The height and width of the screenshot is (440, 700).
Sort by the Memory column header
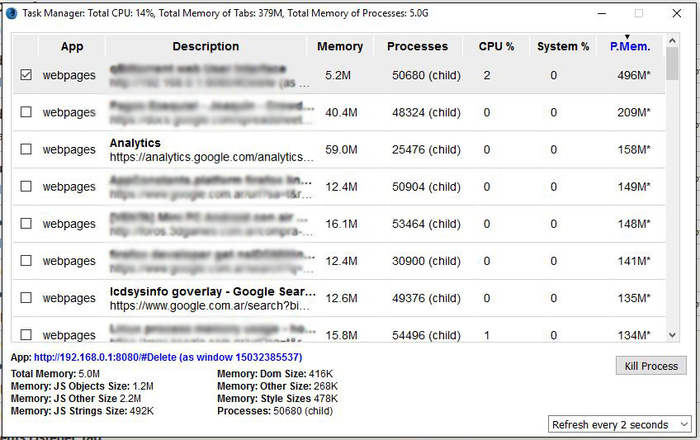[x=340, y=46]
